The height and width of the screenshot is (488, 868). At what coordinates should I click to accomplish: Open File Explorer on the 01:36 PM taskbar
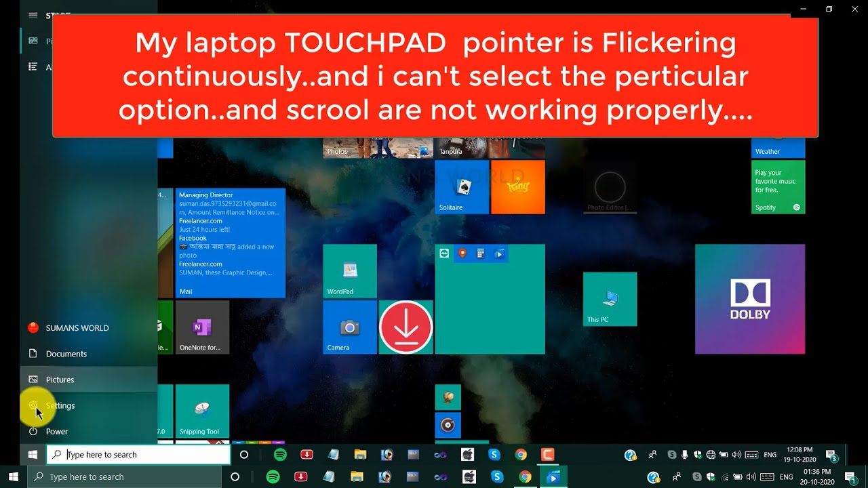tap(357, 477)
